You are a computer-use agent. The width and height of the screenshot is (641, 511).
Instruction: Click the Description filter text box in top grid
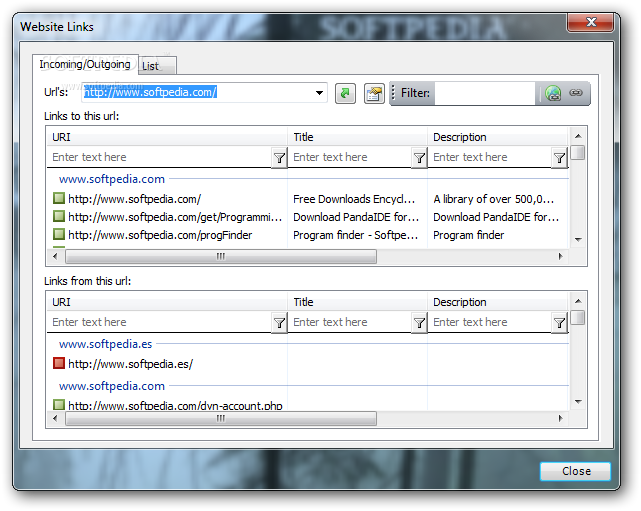pos(490,157)
